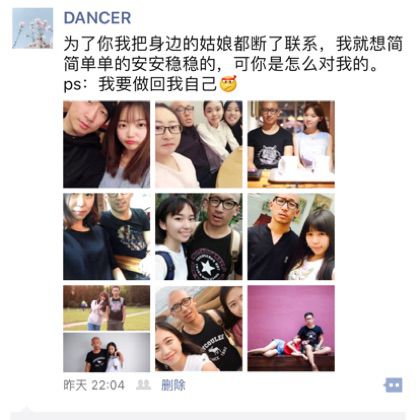420x420 pixels.
Task: Tap the first caption line 为了你我把身边的姑娘
Action: 233,44
